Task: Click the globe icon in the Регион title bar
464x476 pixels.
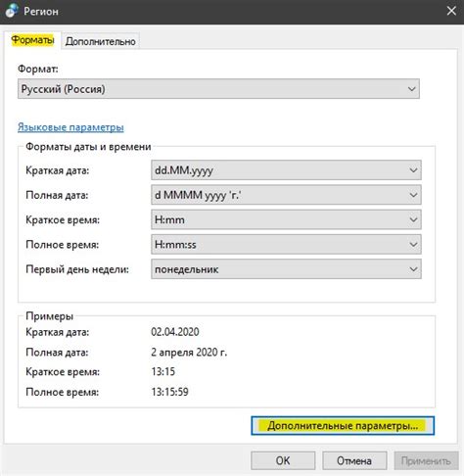Action: click(x=12, y=11)
